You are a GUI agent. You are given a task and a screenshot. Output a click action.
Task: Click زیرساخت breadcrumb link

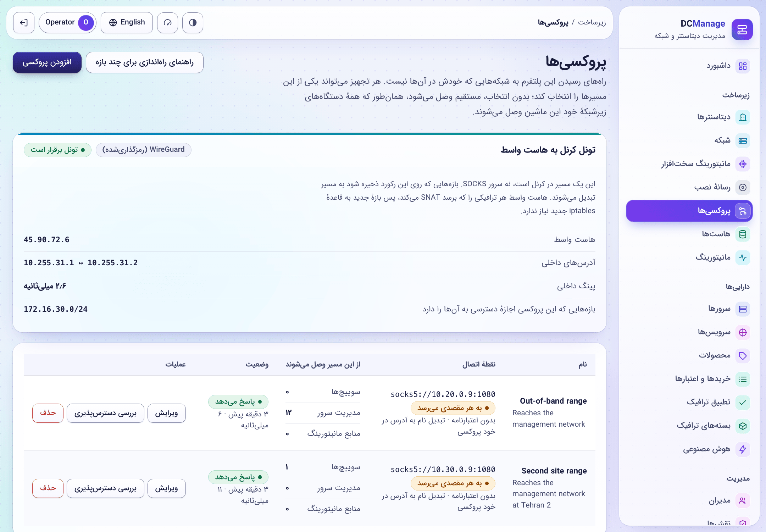point(592,22)
